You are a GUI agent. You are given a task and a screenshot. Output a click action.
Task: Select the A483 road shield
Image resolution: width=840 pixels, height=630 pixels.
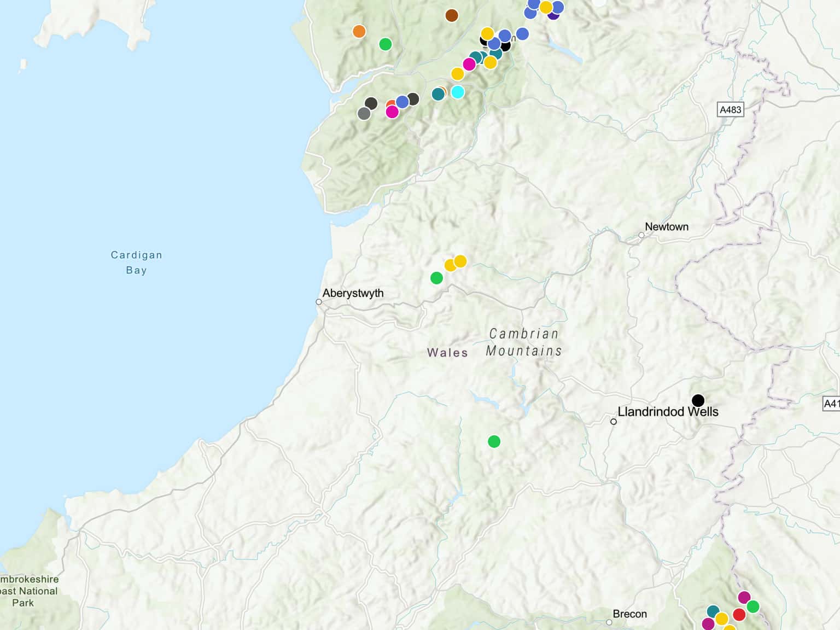pos(730,109)
